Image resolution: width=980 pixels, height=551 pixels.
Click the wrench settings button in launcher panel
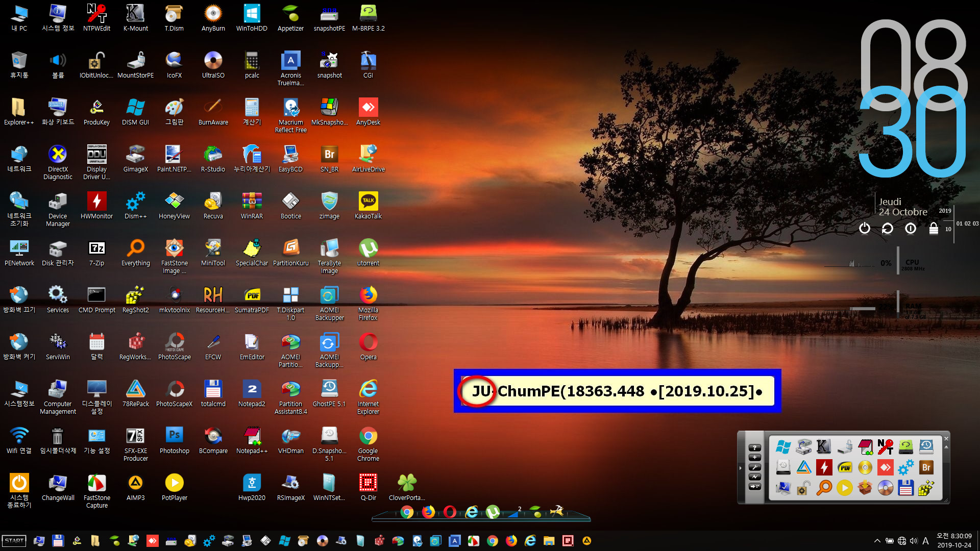(754, 467)
